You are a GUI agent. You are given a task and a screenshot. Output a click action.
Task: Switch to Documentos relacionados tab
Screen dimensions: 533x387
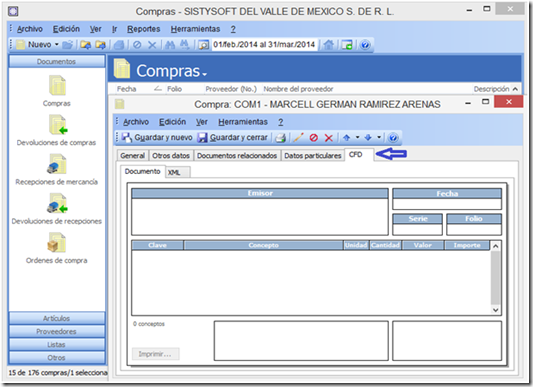click(x=237, y=156)
